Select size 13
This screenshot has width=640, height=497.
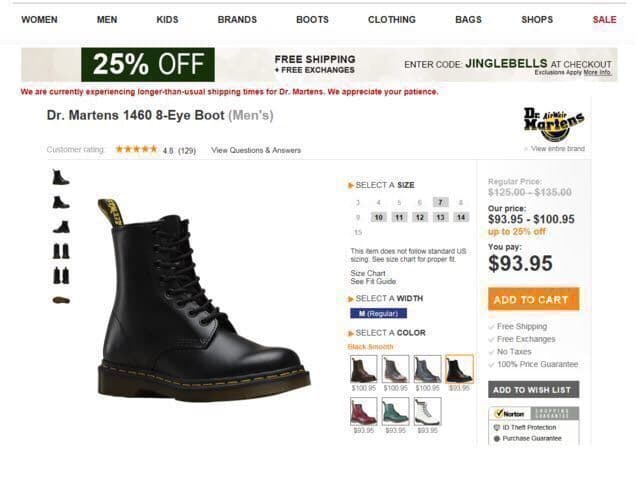[440, 217]
